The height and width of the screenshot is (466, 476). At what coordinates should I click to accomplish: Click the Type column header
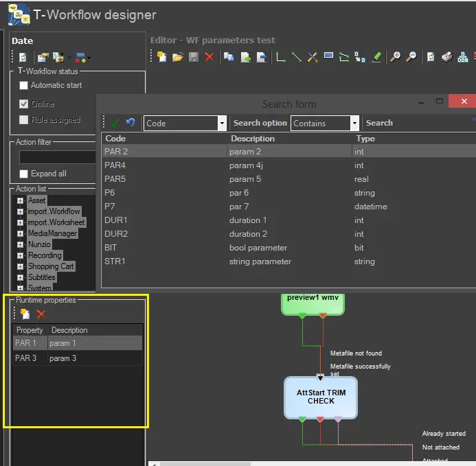366,139
